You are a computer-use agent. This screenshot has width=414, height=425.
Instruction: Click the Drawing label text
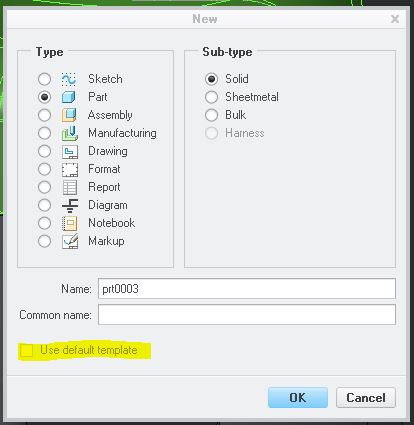(108, 151)
